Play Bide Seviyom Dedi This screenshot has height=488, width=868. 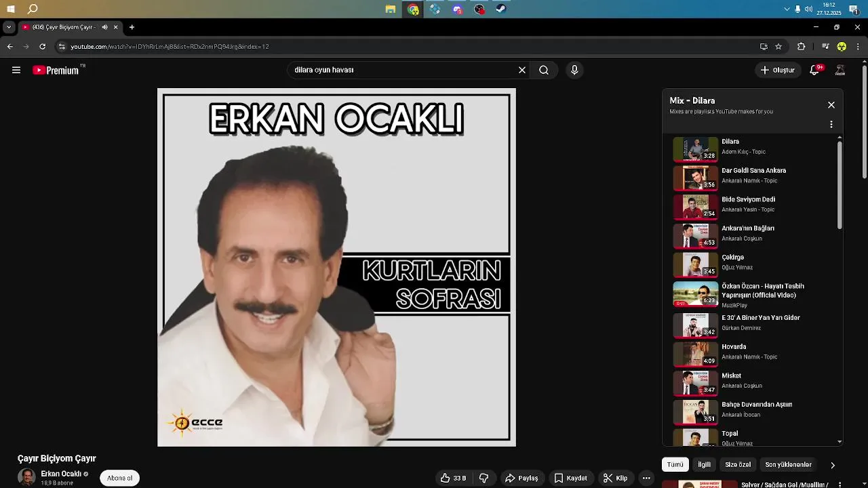pyautogui.click(x=753, y=207)
